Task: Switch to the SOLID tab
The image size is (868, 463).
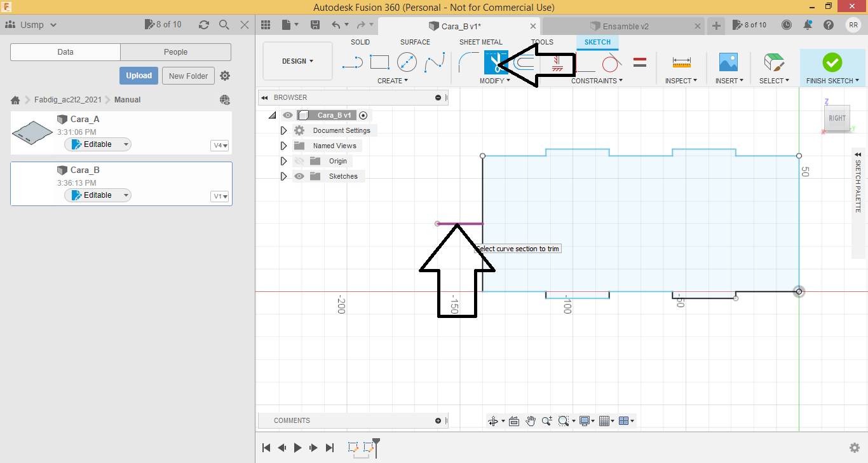Action: (360, 42)
